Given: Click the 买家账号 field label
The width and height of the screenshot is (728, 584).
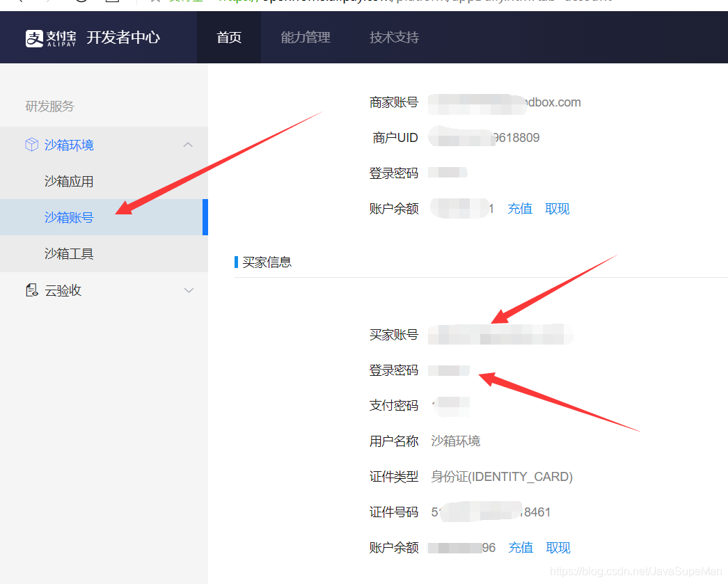Looking at the screenshot, I should click(x=394, y=334).
